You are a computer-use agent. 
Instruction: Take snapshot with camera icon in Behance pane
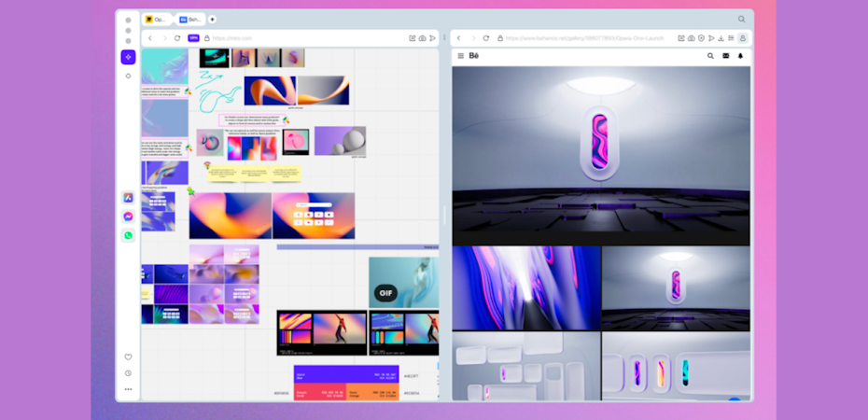coord(692,38)
